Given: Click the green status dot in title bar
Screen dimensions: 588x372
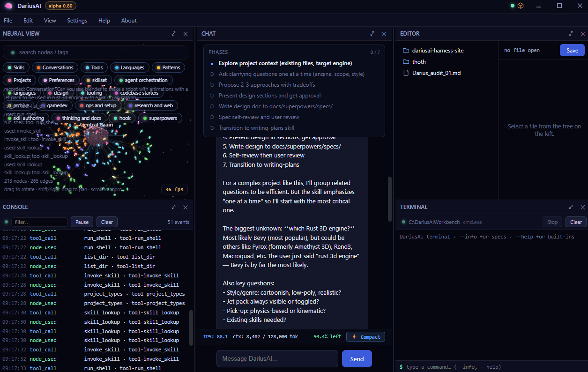Looking at the screenshot, I should tap(513, 6).
